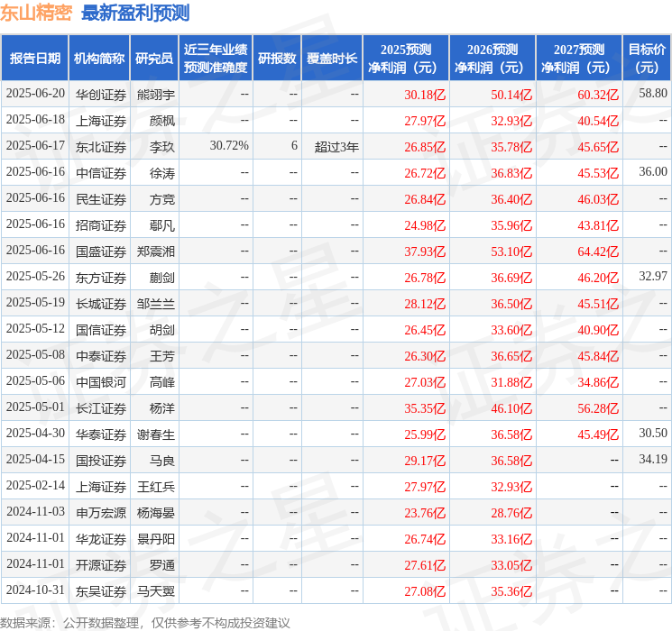Click the 40.54亿 forecast value
Screen dimensions: 672x631
(x=598, y=121)
